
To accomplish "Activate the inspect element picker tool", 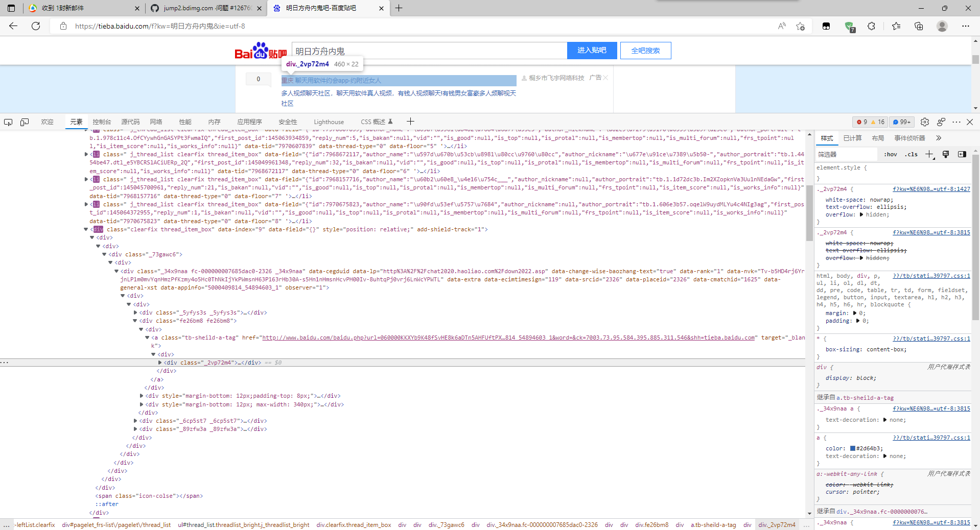I will 8,122.
